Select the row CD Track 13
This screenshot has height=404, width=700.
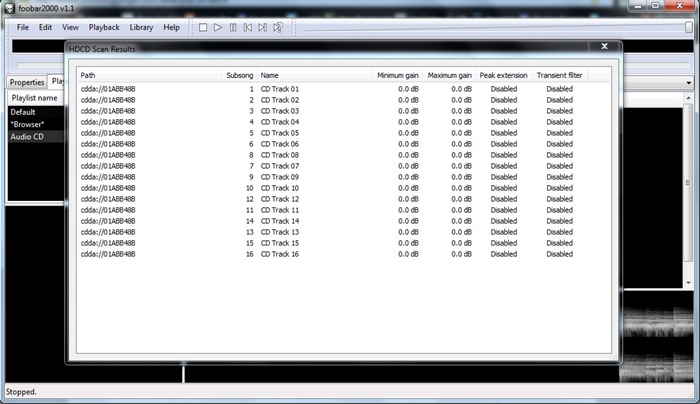344,232
